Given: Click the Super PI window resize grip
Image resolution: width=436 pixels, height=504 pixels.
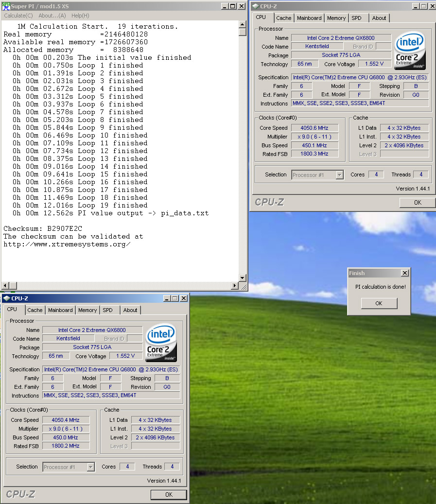Looking at the screenshot, I should [244, 286].
